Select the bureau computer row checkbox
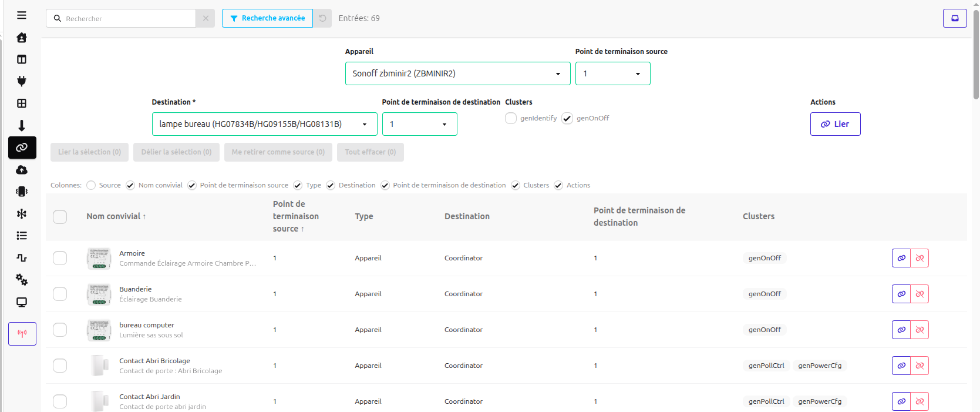 pyautogui.click(x=60, y=330)
